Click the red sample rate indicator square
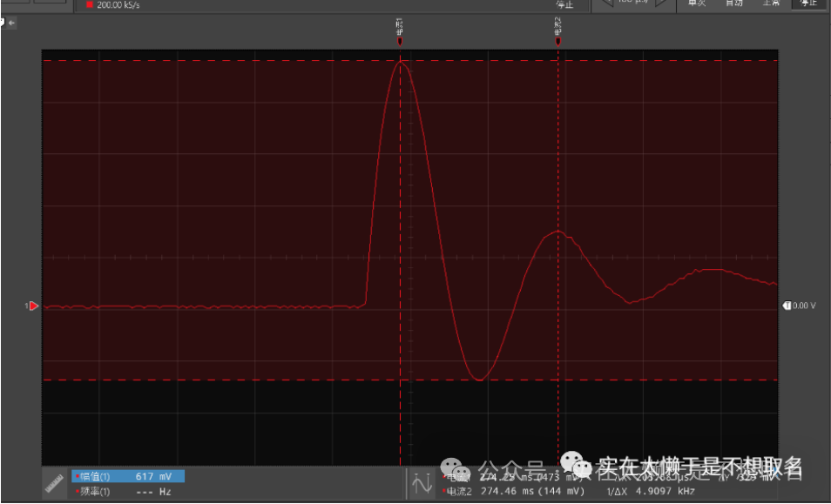The height and width of the screenshot is (504, 831). pyautogui.click(x=89, y=5)
